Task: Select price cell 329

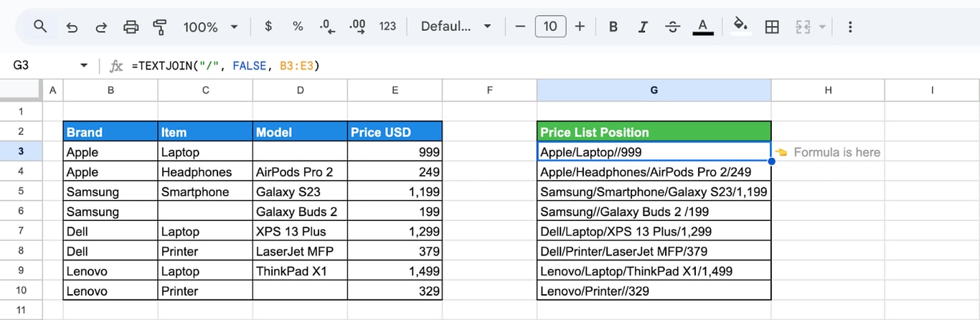Action: [x=395, y=291]
